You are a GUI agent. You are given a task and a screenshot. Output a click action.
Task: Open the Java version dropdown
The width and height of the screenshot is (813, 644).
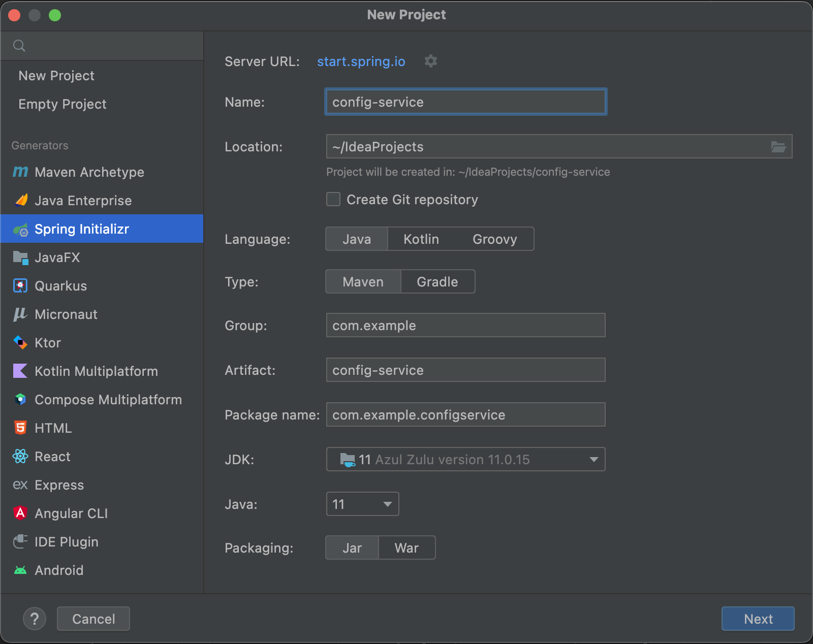363,504
